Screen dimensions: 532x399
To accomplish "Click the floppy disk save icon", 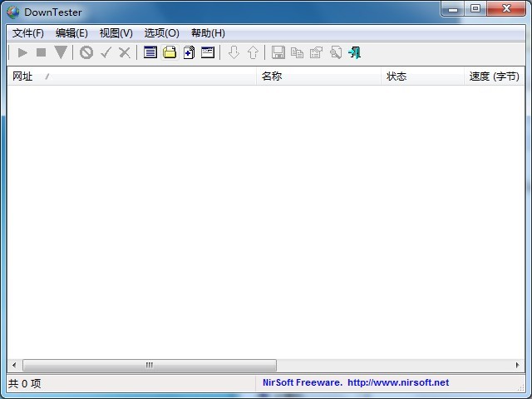I will point(278,52).
